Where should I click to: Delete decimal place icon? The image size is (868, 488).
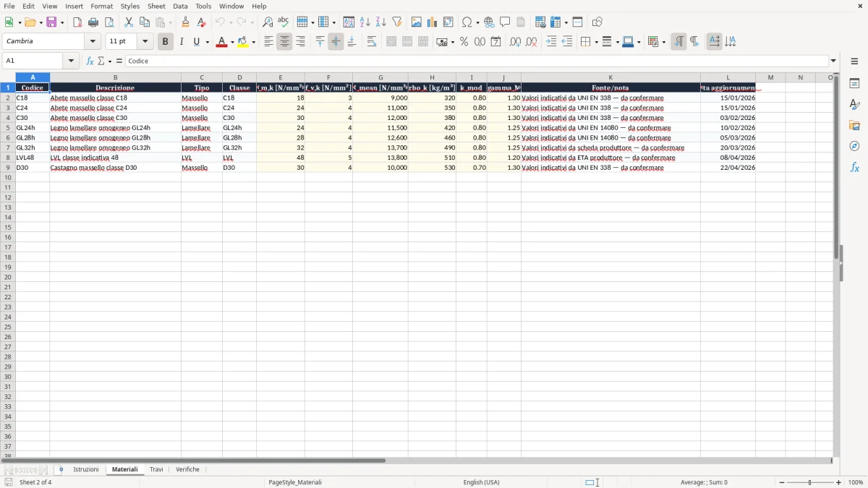[x=531, y=42]
